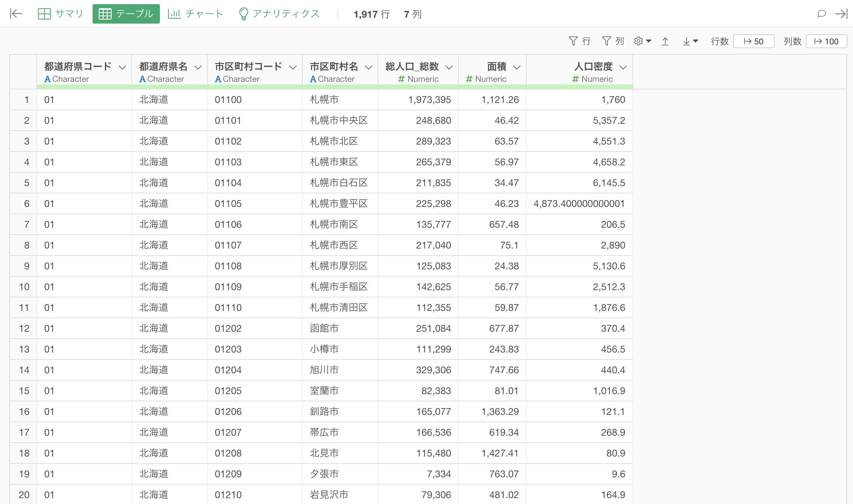Open 総人口_総数 column menu chevron
This screenshot has height=504, width=853.
[449, 67]
